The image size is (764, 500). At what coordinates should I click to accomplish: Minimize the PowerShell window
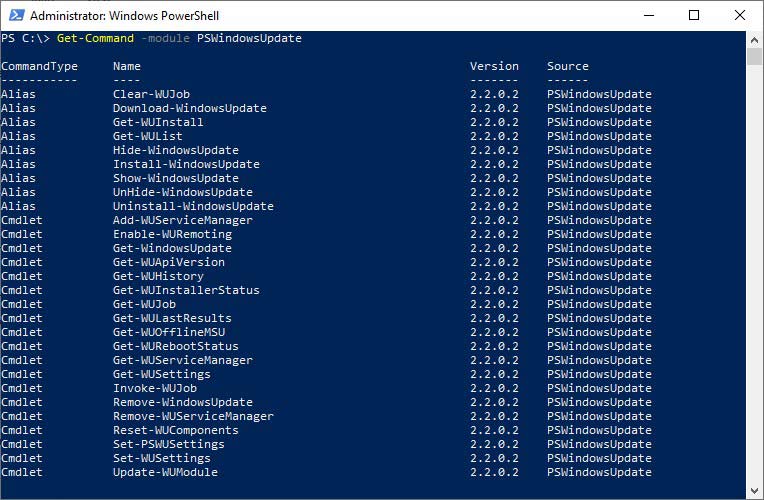coord(647,15)
